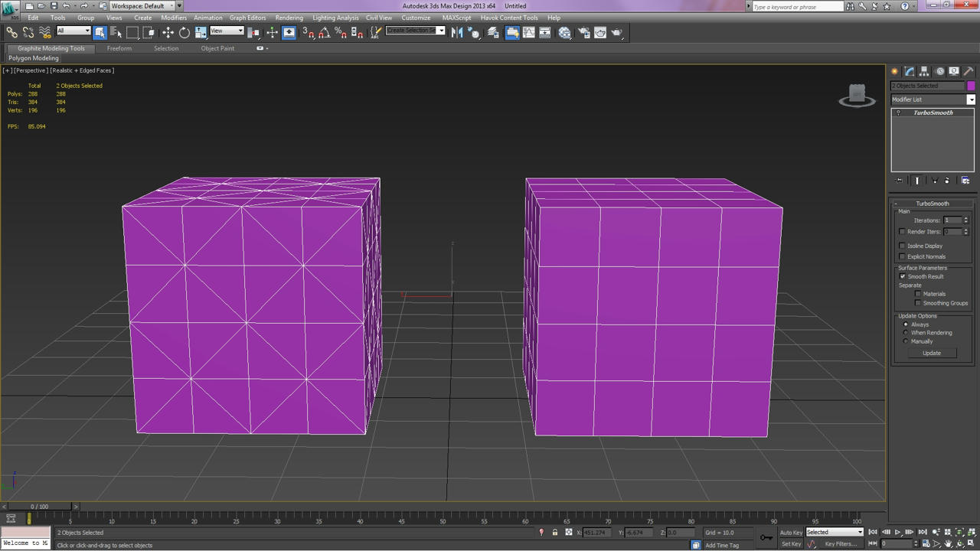Open the Create panel tab
980x551 pixels.
click(894, 71)
